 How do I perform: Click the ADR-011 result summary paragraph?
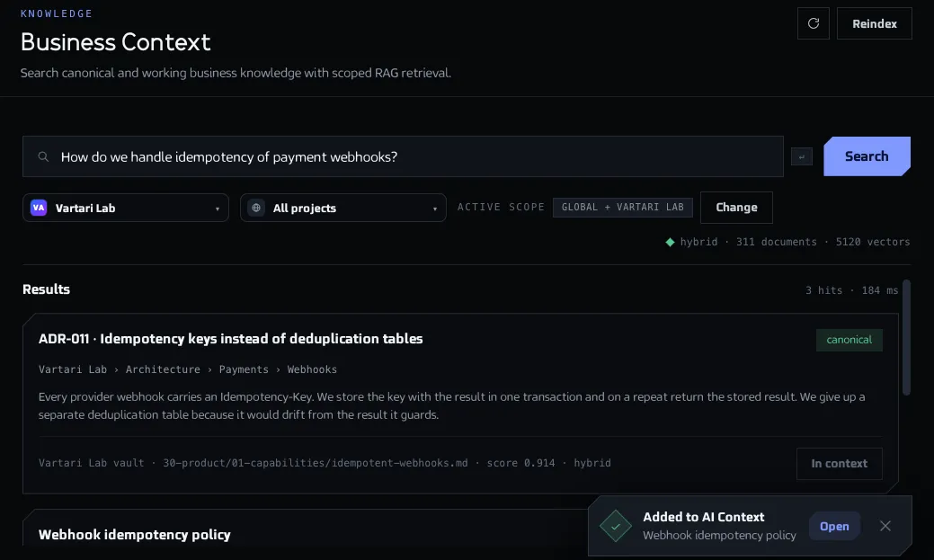tap(451, 405)
